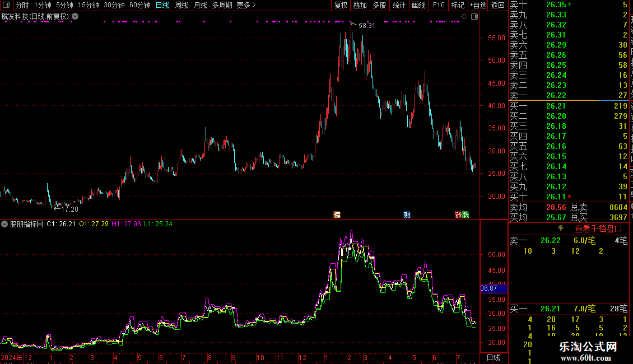The image size is (633, 364).
Task: Select the 60分钟 period
Action: point(140,5)
